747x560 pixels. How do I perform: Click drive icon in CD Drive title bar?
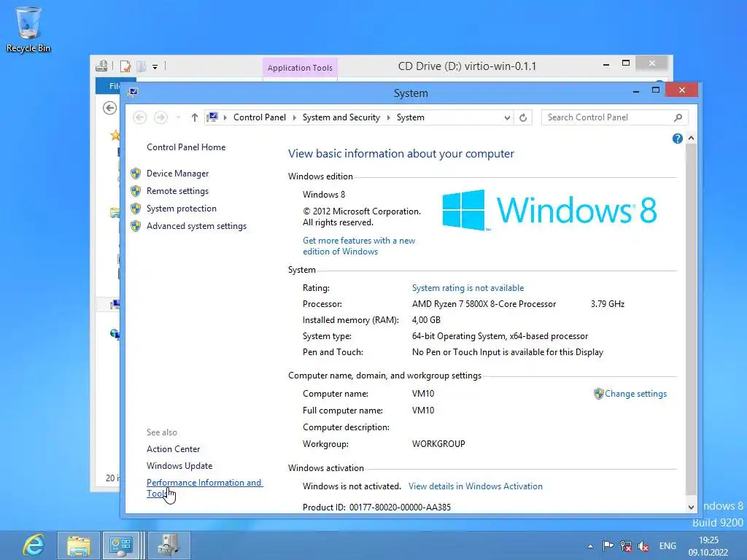tap(101, 66)
